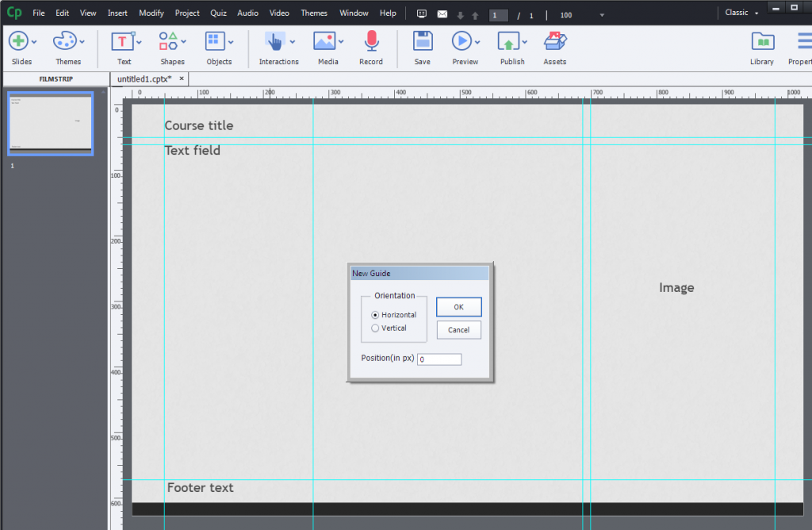
Task: Click the Shapes toolbar icon
Action: tap(168, 41)
